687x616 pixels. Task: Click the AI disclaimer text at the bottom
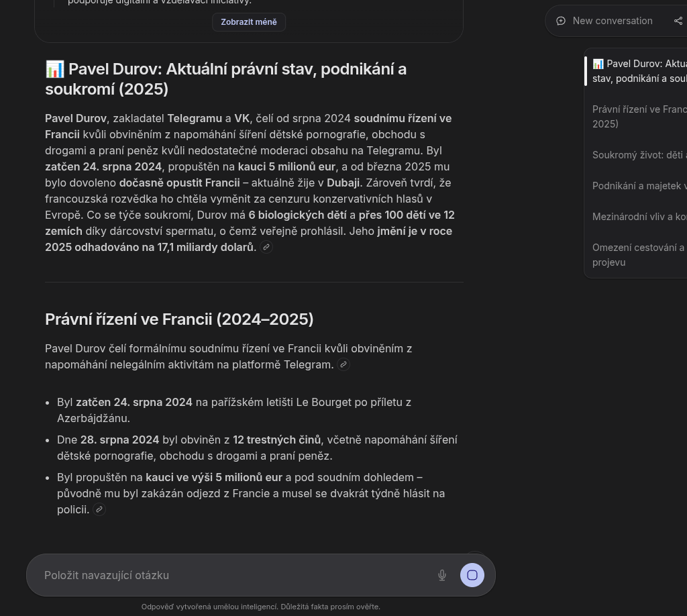point(260,607)
